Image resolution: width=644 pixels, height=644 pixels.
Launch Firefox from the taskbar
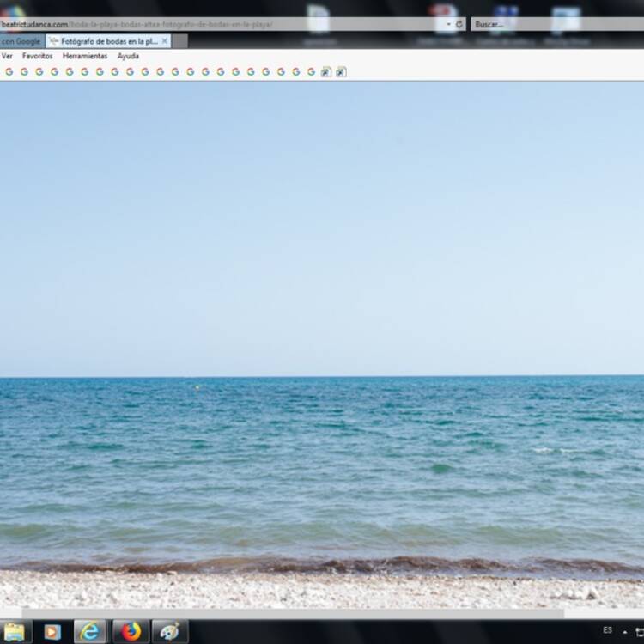131,632
